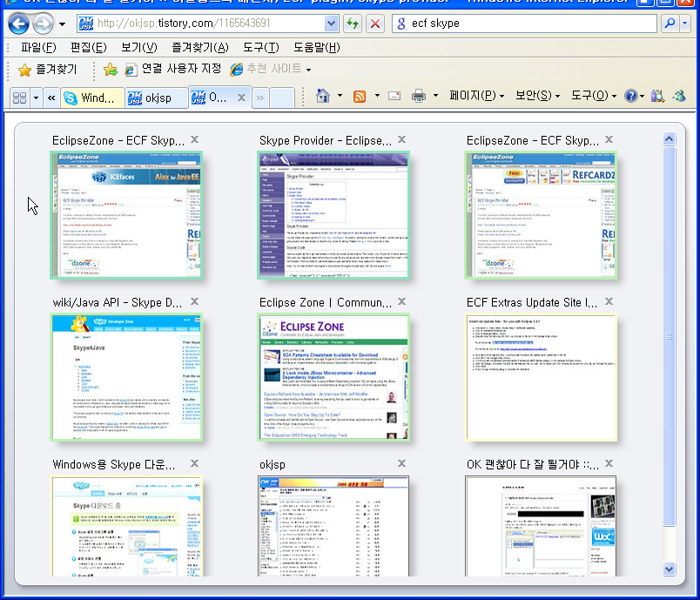Switch to the okjsp tab
700x600 pixels.
coord(156,98)
